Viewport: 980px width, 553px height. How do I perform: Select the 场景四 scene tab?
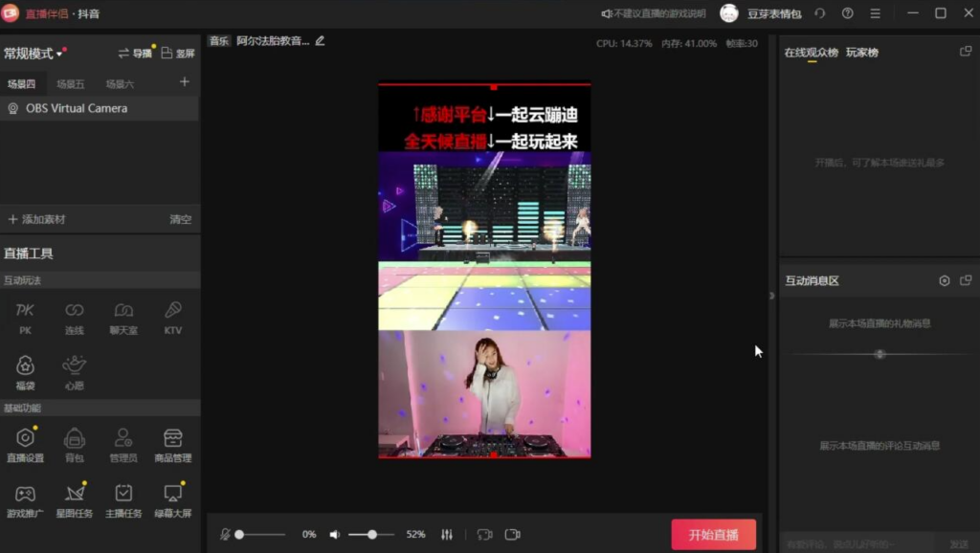pos(21,84)
